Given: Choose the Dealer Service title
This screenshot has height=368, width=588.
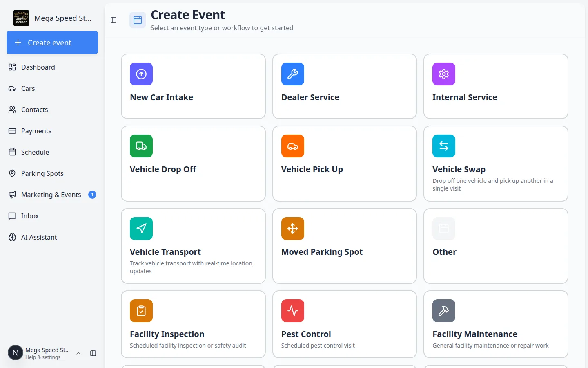Looking at the screenshot, I should 310,97.
